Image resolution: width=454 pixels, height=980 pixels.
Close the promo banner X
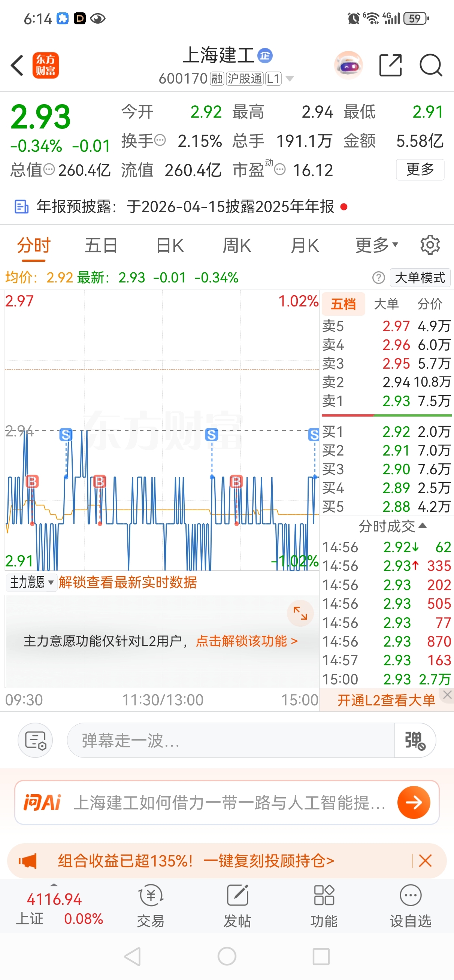[x=425, y=860]
